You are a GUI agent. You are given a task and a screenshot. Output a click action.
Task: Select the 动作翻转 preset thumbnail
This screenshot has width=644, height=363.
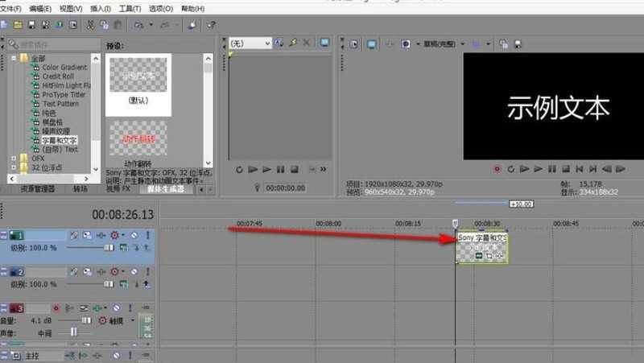[138, 138]
